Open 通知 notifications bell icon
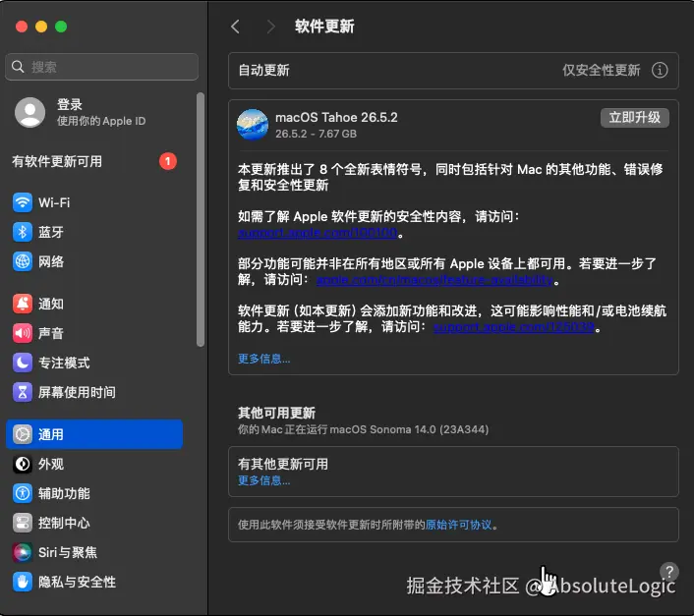Viewport: 694px width, 616px height. (x=23, y=304)
